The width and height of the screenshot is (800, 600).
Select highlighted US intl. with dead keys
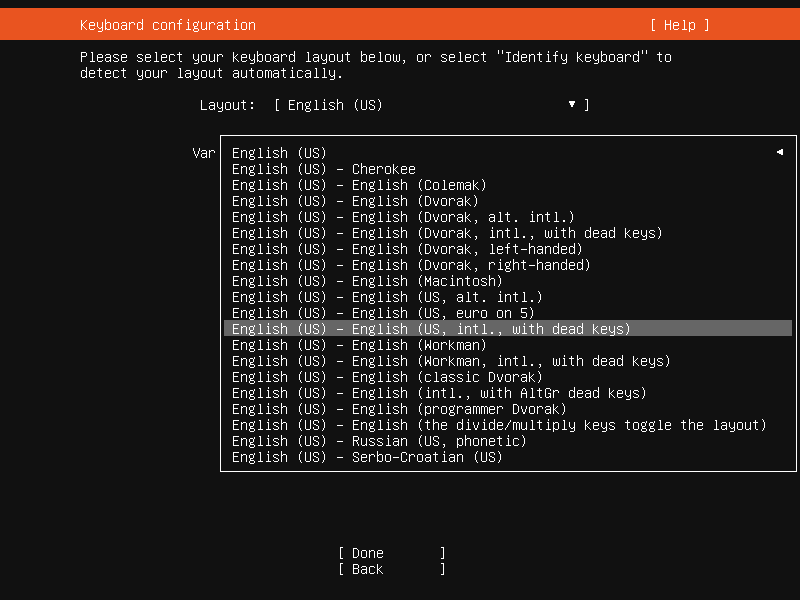(x=431, y=329)
